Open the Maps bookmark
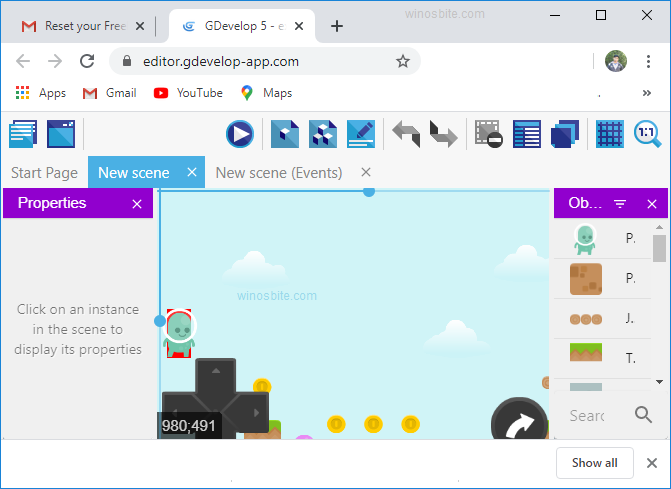671x489 pixels. (x=266, y=93)
